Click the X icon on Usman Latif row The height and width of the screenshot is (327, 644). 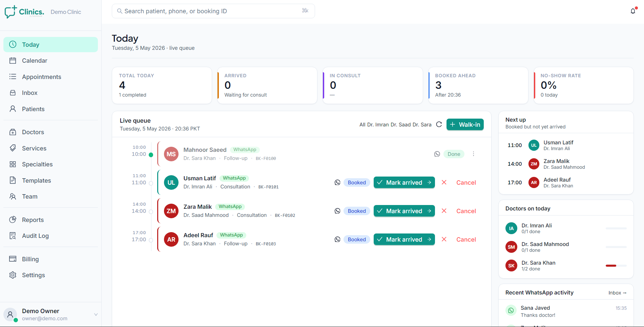pos(444,182)
